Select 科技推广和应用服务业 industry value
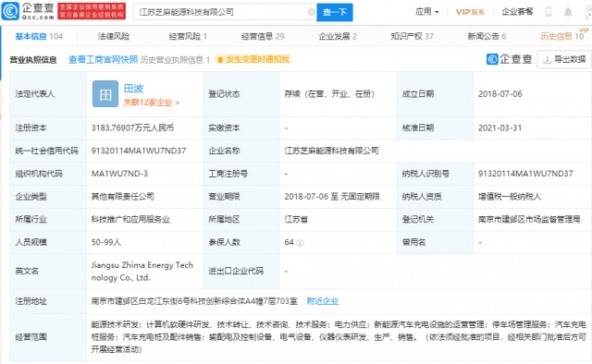Image resolution: width=592 pixels, height=364 pixels. click(130, 219)
